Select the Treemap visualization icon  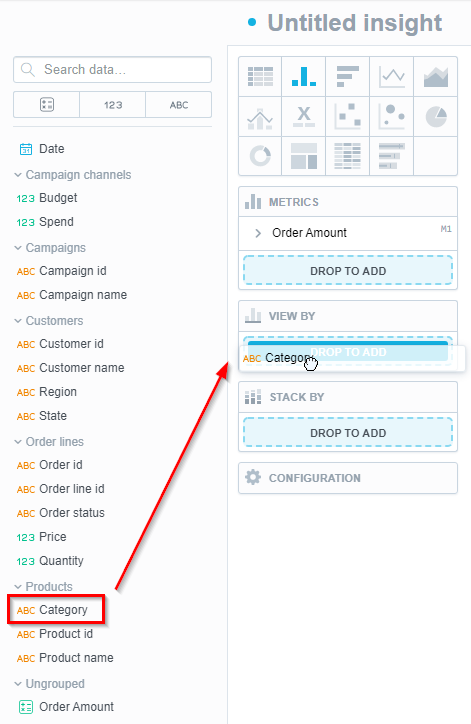tap(304, 156)
